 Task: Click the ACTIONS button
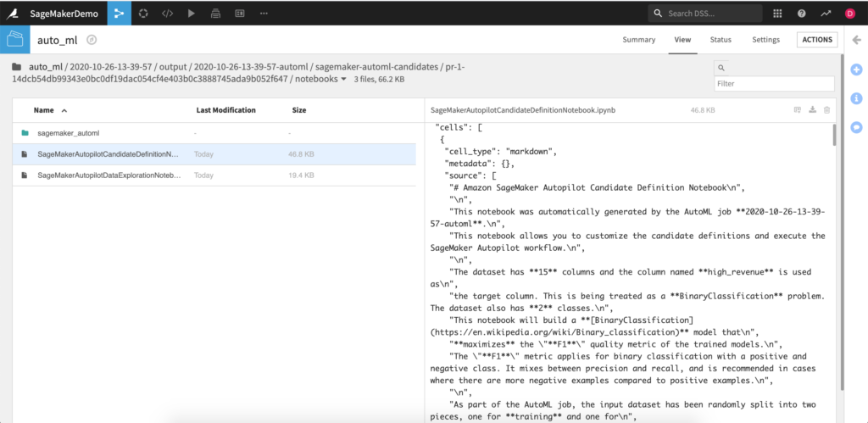817,40
